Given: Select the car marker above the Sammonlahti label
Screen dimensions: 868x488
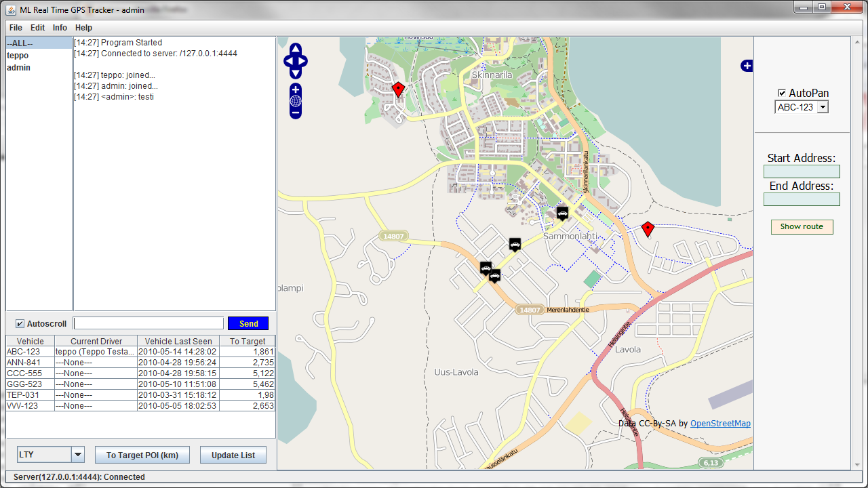Looking at the screenshot, I should click(562, 213).
